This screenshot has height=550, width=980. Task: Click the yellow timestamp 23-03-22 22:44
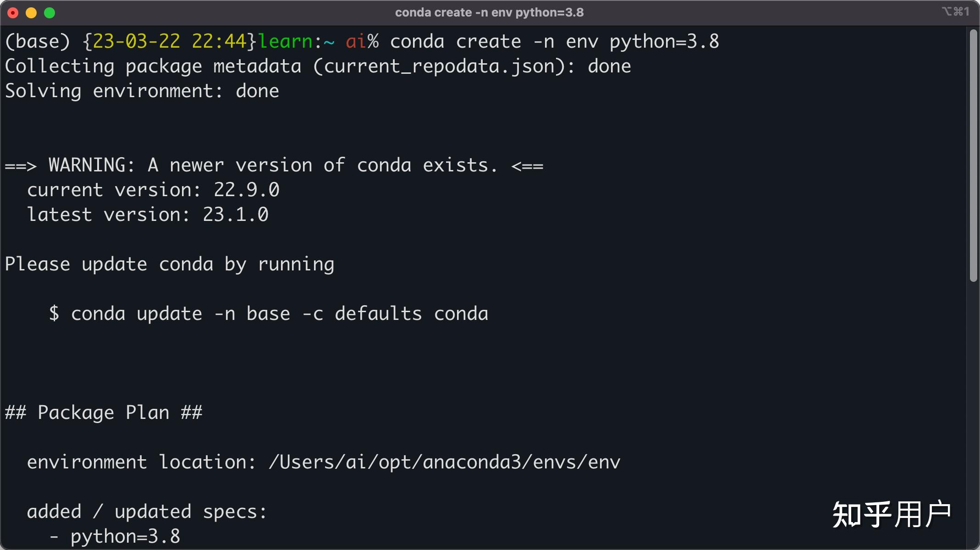170,42
